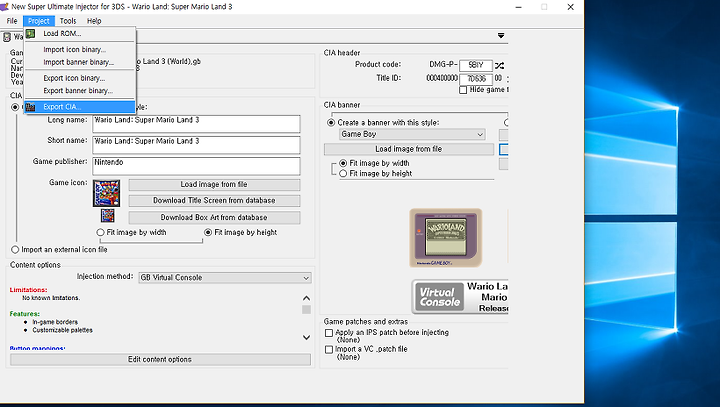Choose Export icon binary menu entry

coord(80,78)
